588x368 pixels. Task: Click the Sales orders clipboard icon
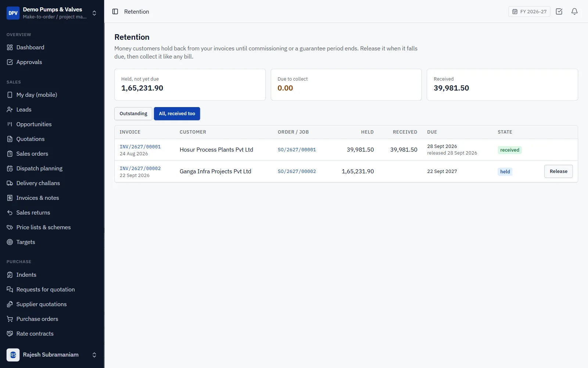pyautogui.click(x=10, y=154)
